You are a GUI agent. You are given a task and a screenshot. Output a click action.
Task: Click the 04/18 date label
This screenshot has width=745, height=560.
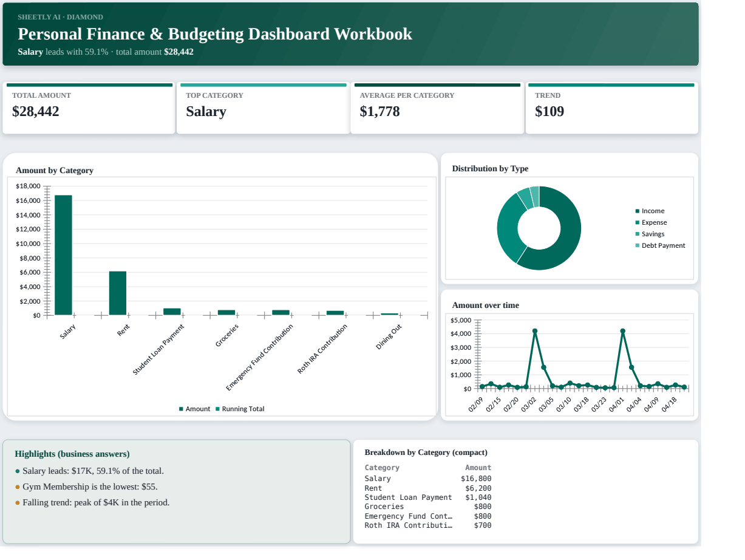pos(669,405)
